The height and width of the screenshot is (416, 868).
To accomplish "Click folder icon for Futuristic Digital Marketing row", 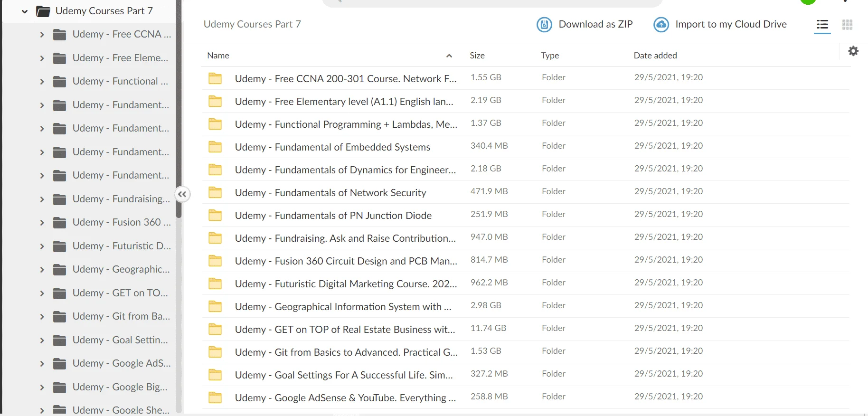I will (215, 284).
